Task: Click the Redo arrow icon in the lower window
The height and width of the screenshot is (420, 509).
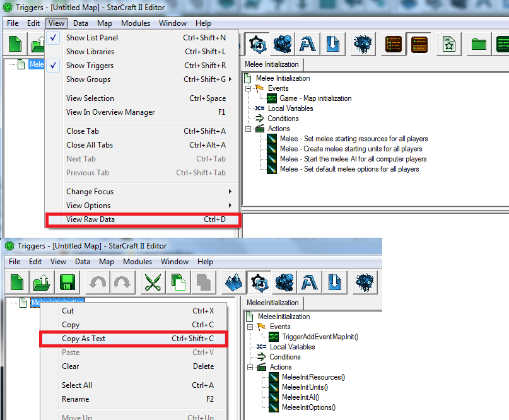Action: tap(122, 282)
